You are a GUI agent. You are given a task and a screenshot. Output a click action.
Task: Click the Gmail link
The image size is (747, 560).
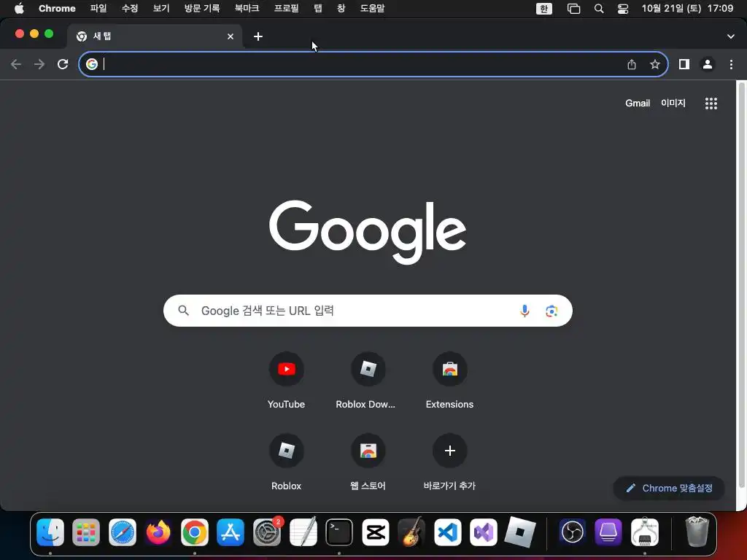point(638,103)
